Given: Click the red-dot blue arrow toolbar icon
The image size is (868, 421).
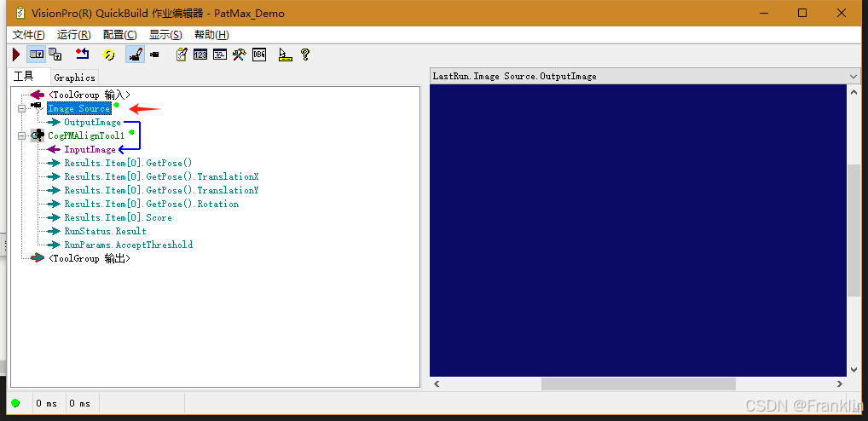Looking at the screenshot, I should [x=83, y=54].
